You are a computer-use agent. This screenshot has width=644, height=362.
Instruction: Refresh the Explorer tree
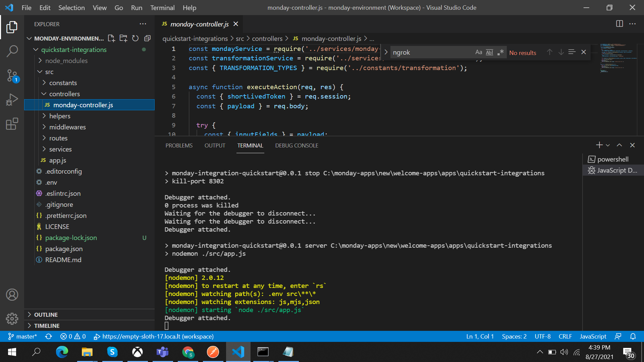click(x=135, y=38)
